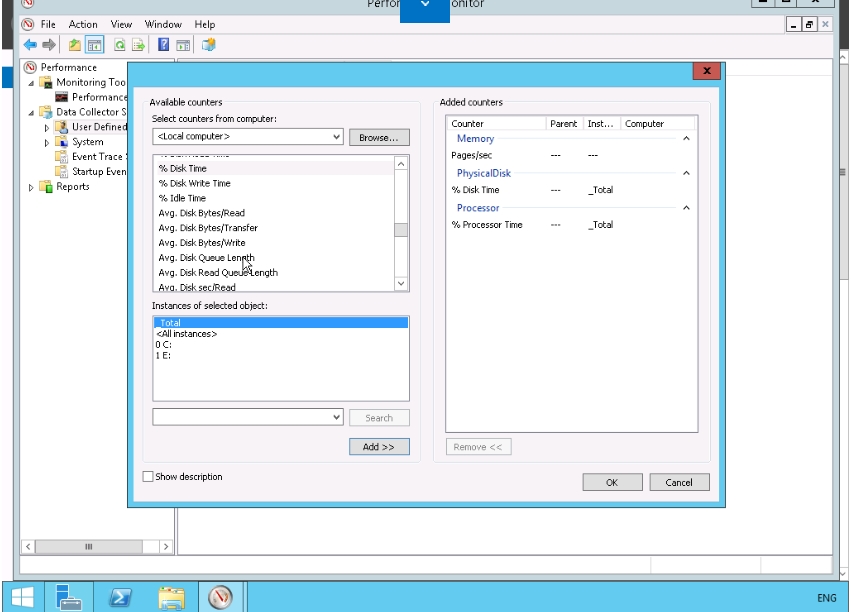Open the Action menu

83,24
